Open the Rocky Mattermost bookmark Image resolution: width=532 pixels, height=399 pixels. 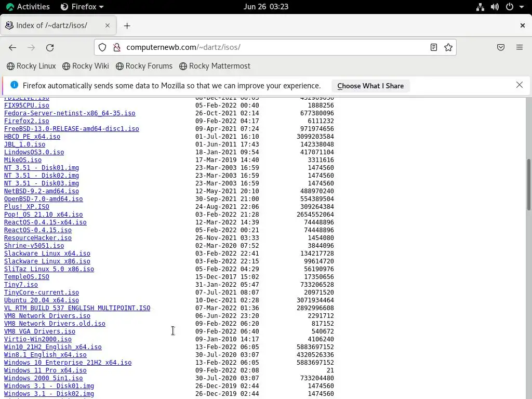(215, 66)
